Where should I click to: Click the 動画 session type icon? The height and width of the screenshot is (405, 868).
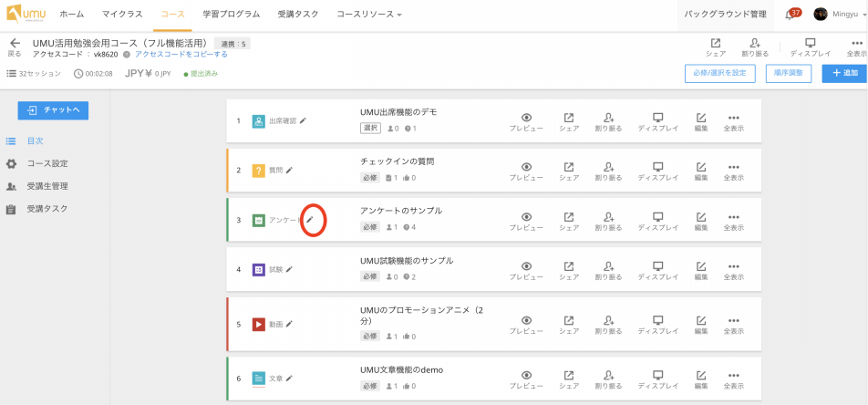click(259, 324)
